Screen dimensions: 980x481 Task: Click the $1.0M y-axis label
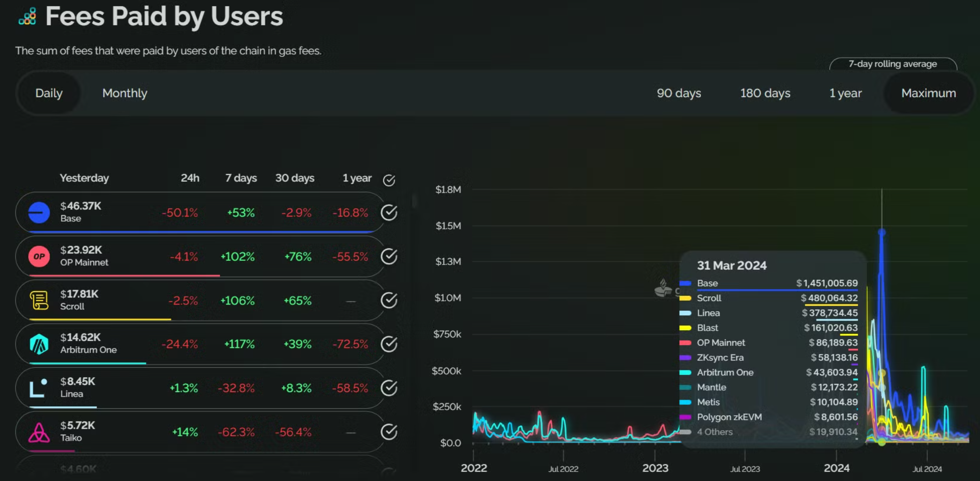[x=448, y=298]
